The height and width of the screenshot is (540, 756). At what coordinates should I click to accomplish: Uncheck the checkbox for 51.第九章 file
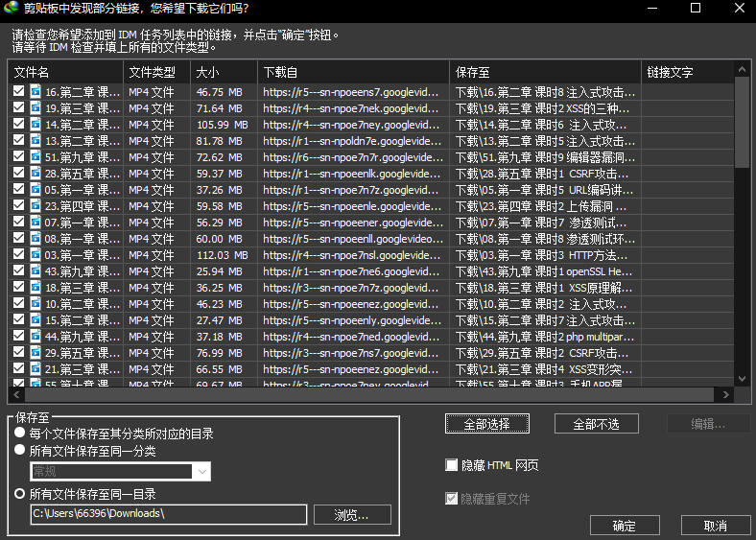pos(19,156)
